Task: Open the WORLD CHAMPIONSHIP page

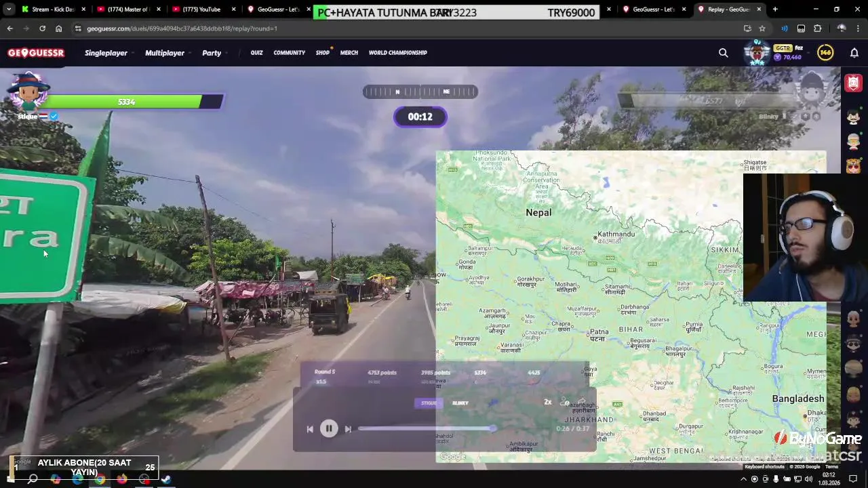Action: (x=398, y=53)
